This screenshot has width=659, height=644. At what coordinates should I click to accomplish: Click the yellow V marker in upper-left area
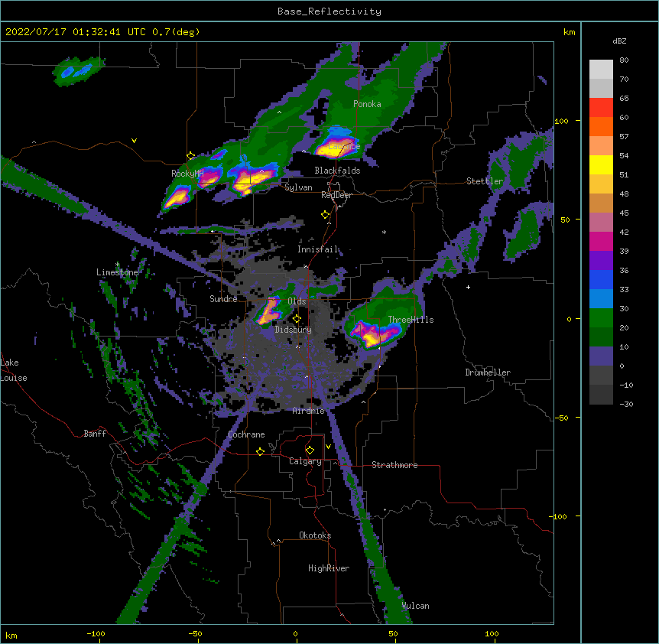coord(134,141)
